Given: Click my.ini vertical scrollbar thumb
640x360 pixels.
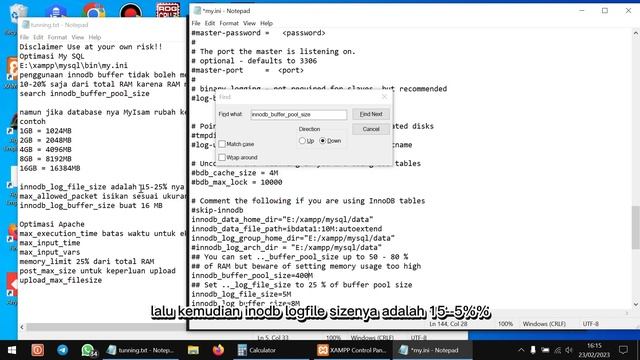Looking at the screenshot, I should tap(636, 227).
